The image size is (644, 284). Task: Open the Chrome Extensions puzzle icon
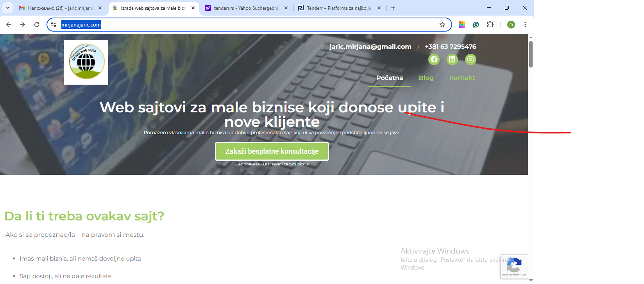490,25
